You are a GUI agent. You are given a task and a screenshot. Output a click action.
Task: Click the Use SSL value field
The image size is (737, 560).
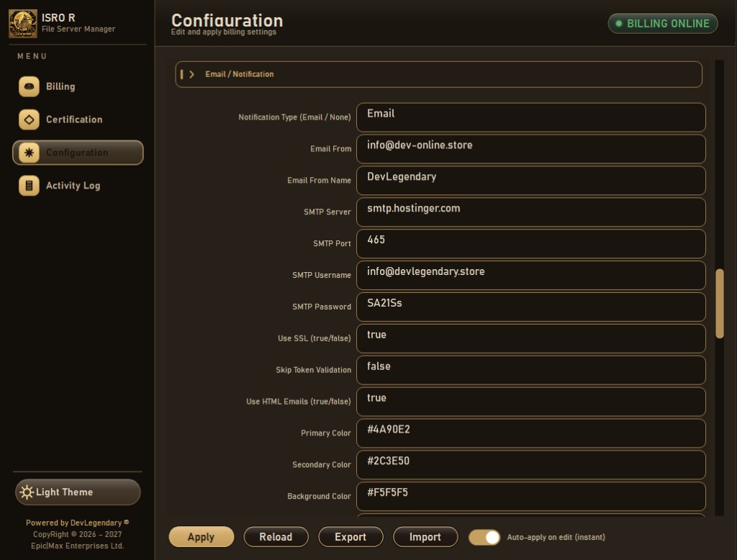point(531,338)
